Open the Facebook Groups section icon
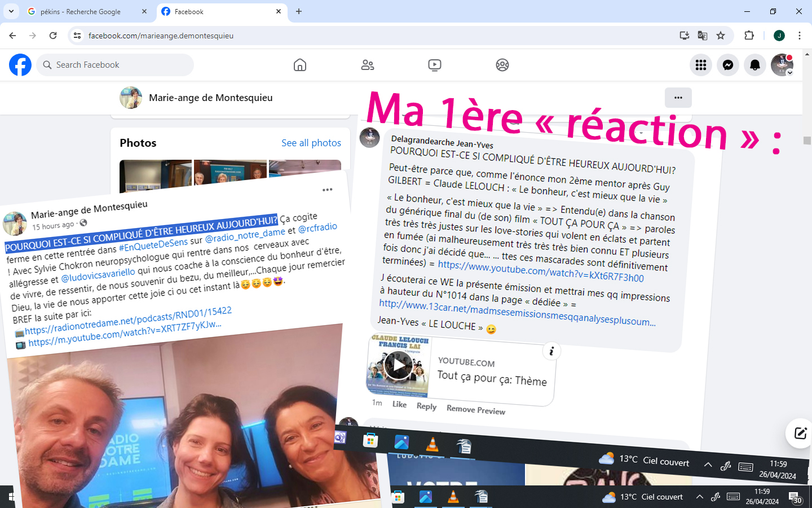 [x=502, y=65]
